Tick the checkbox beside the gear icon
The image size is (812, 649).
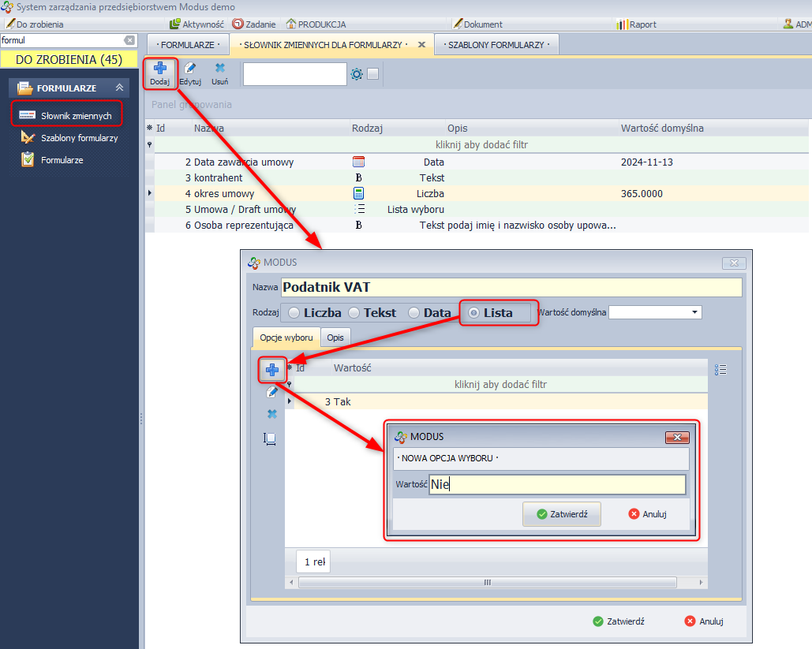tap(373, 74)
